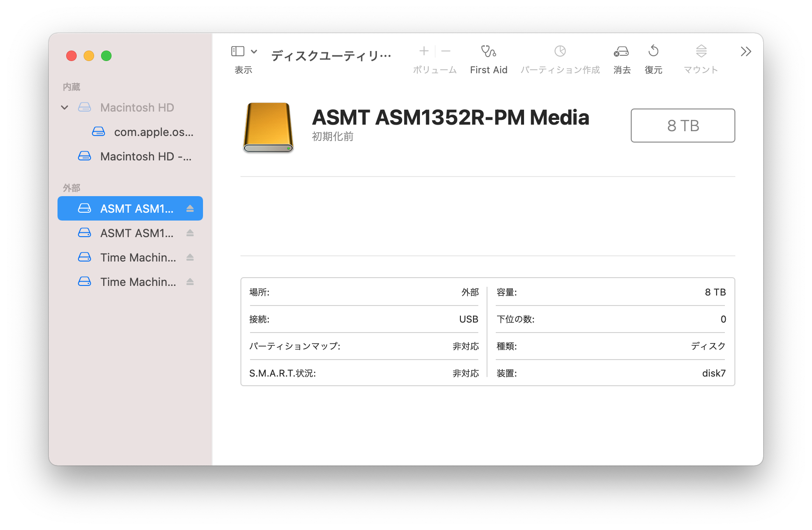Click the パーティションマップ label
This screenshot has width=812, height=530.
coord(294,346)
